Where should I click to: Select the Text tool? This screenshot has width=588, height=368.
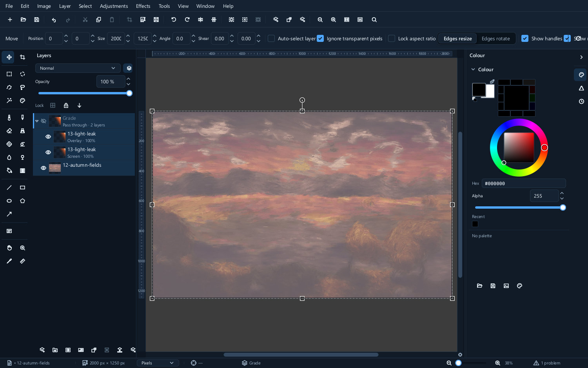(x=9, y=231)
